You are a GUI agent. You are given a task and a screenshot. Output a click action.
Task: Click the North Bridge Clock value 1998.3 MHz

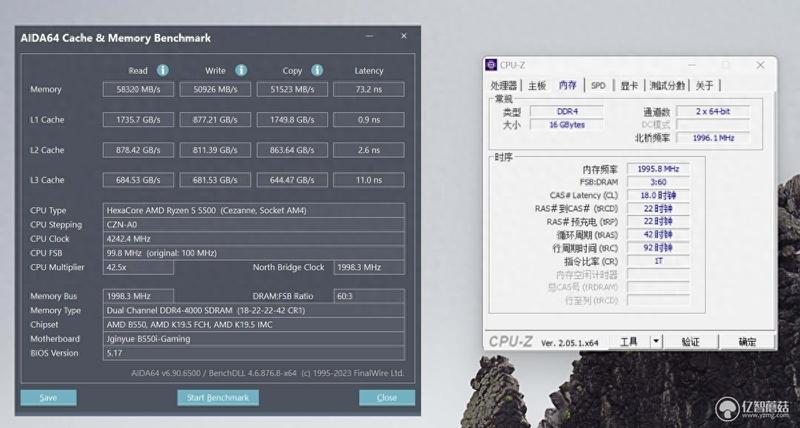point(369,267)
